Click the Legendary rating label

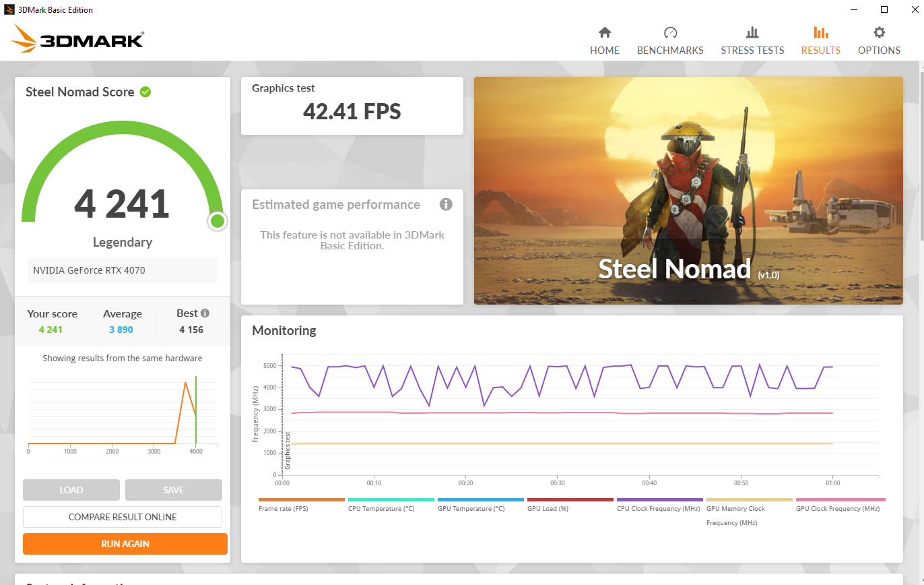click(123, 242)
